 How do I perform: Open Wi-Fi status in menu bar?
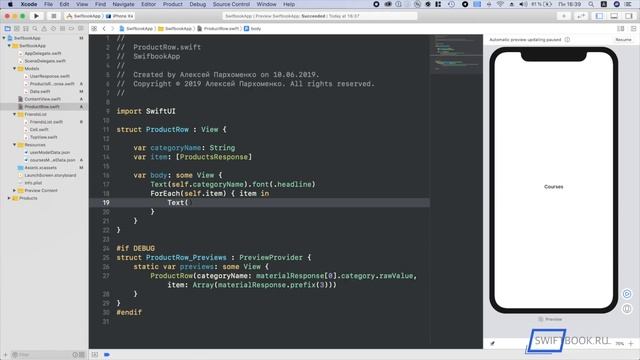[500, 4]
